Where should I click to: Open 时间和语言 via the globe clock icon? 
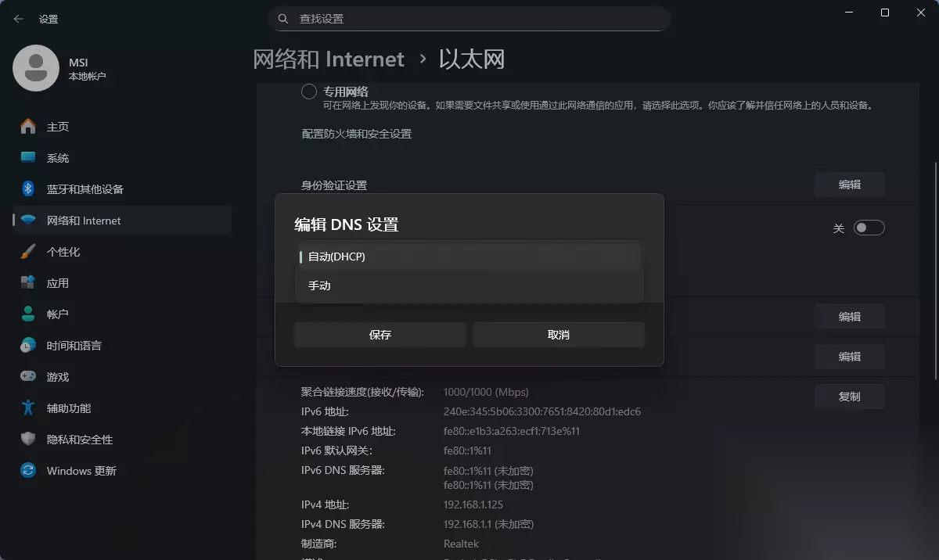28,346
